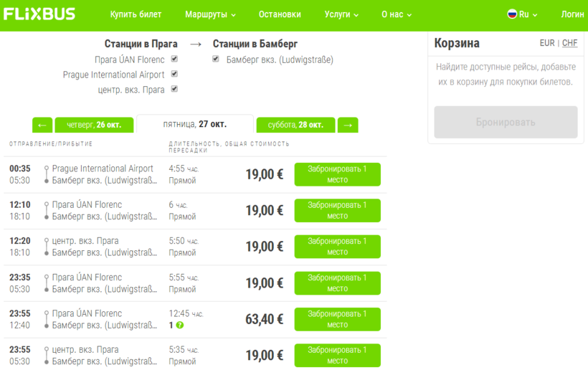588x370 pixels.
Task: Book a seat on the 23:35 Florenc trip
Action: click(338, 283)
